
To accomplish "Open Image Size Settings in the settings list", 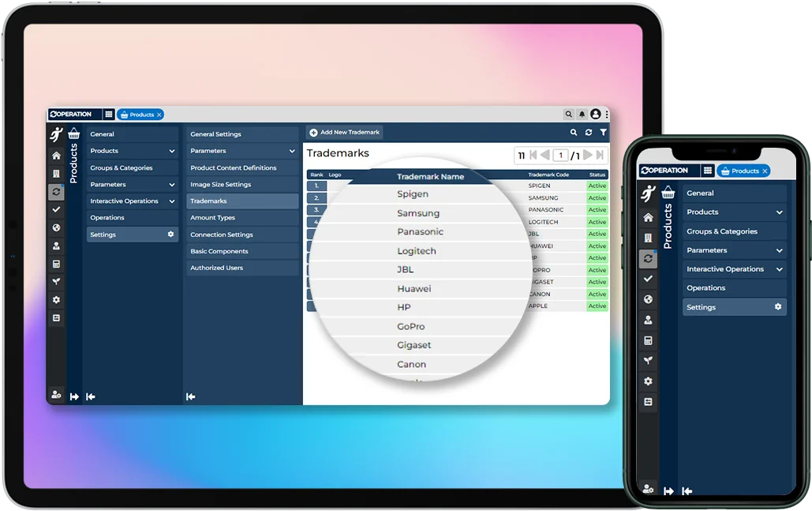I will [220, 185].
